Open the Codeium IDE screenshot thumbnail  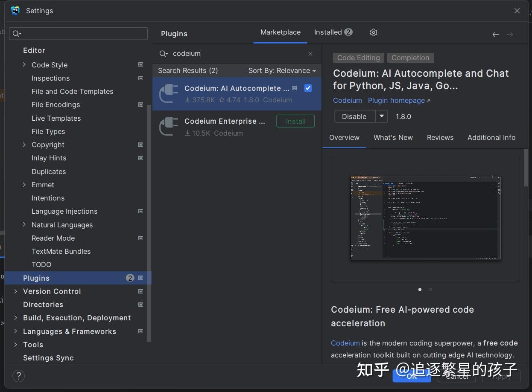pos(425,218)
